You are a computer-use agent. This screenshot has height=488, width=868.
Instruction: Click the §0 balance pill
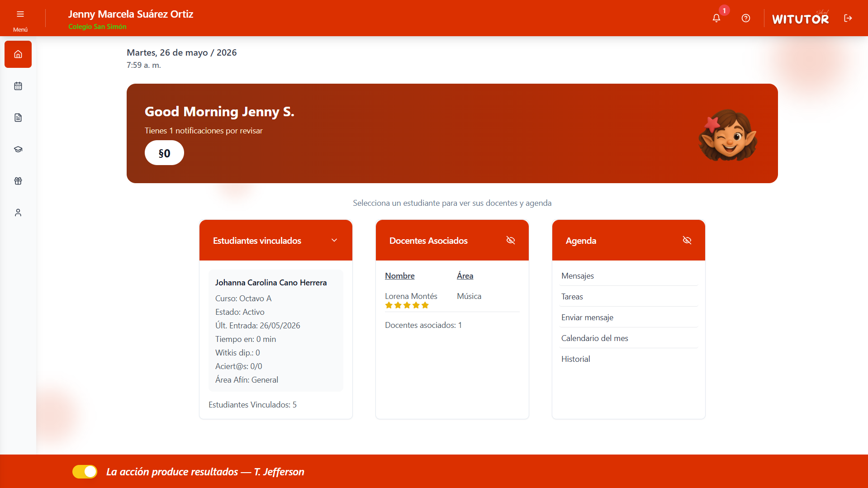point(164,153)
